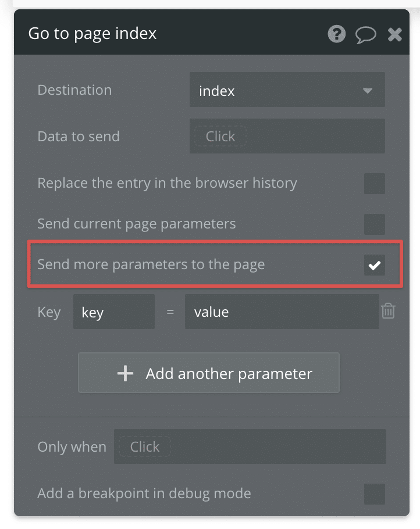This screenshot has width=420, height=529.
Task: Click the comment bubble icon
Action: click(x=366, y=34)
